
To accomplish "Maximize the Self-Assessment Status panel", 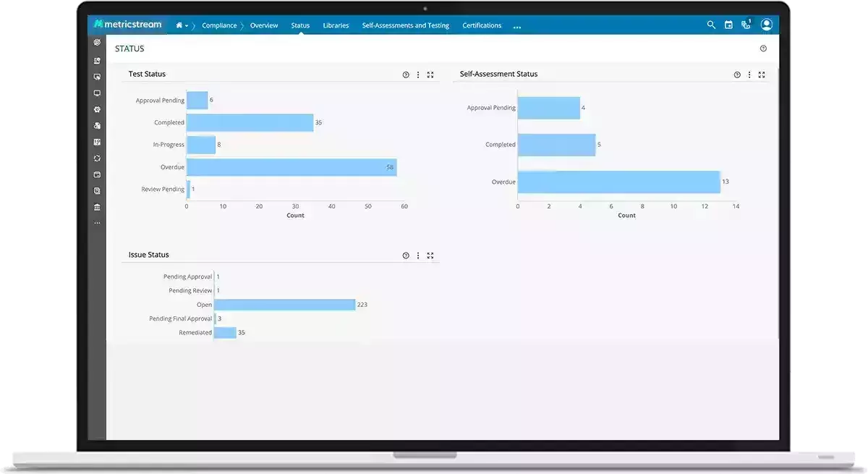I will [762, 75].
